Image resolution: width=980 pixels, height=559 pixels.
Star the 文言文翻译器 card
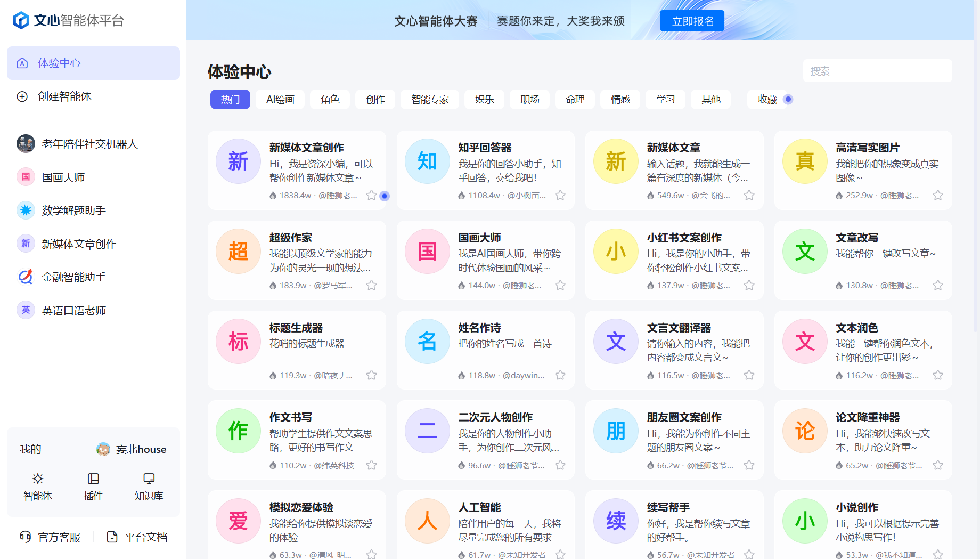click(749, 376)
